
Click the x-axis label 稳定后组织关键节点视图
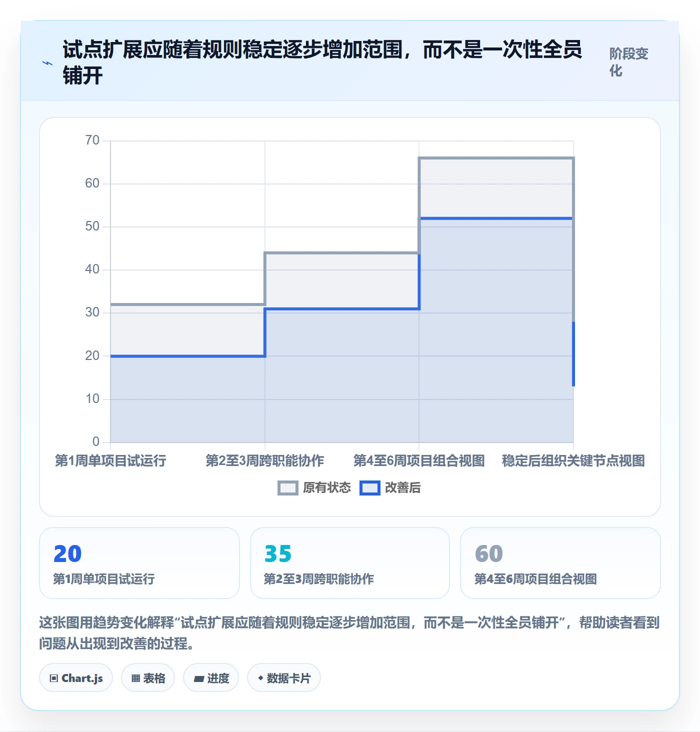tap(573, 460)
